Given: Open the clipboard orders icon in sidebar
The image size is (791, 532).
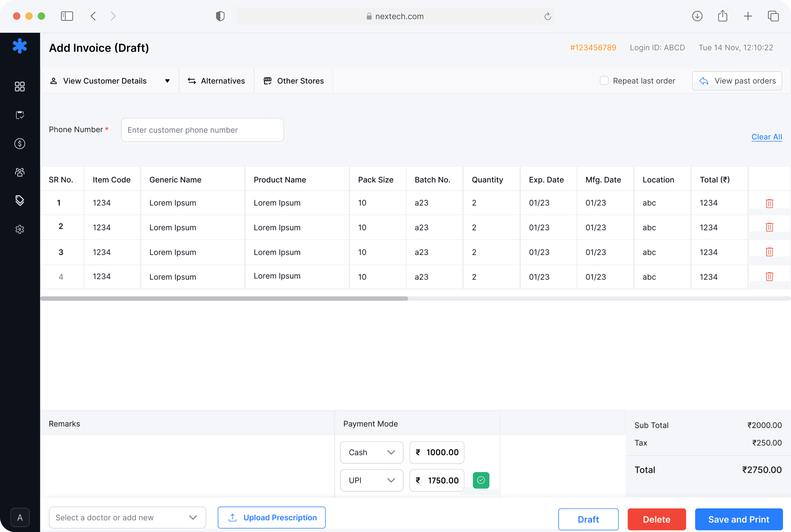Looking at the screenshot, I should pyautogui.click(x=20, y=115).
